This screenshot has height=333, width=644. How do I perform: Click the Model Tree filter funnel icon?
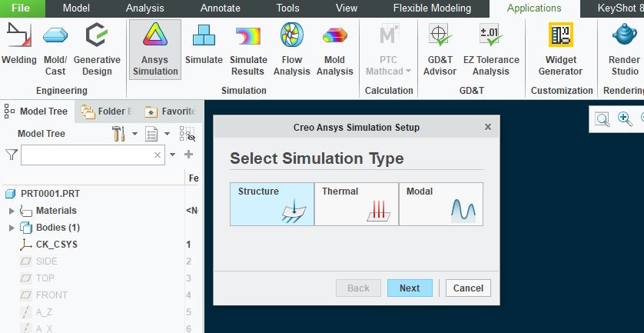pyautogui.click(x=12, y=155)
